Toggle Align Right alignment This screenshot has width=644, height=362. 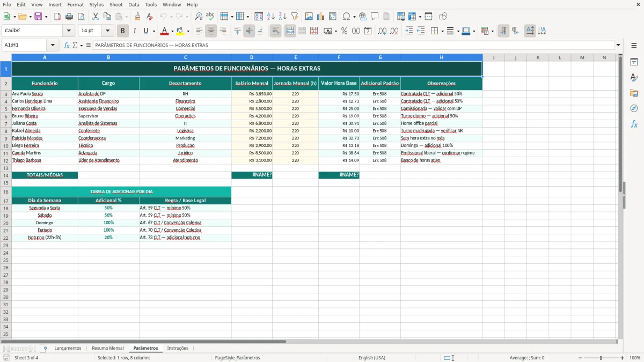tap(223, 31)
